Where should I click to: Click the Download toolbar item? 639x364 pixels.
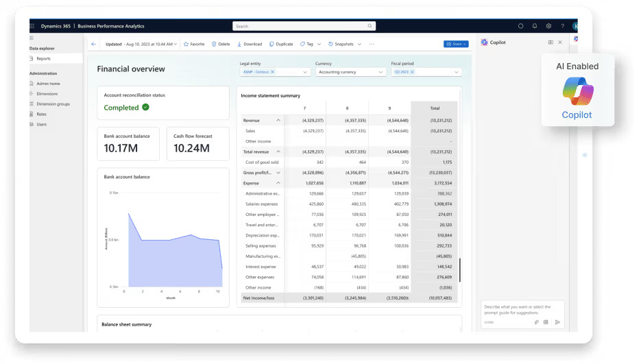point(250,44)
